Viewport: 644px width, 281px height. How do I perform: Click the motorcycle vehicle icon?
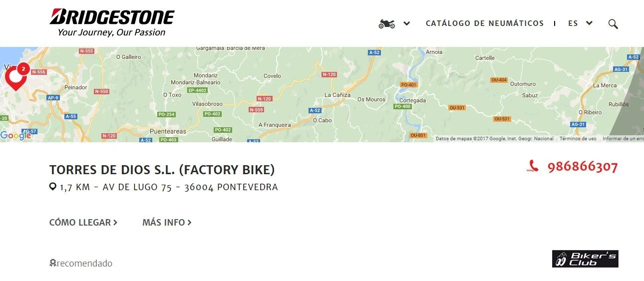click(386, 23)
